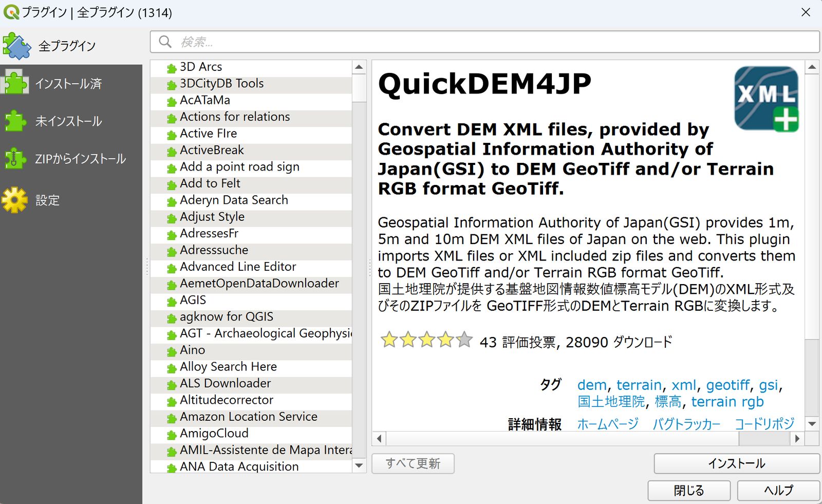Click the dem tag link
This screenshot has width=822, height=504.
(x=592, y=385)
